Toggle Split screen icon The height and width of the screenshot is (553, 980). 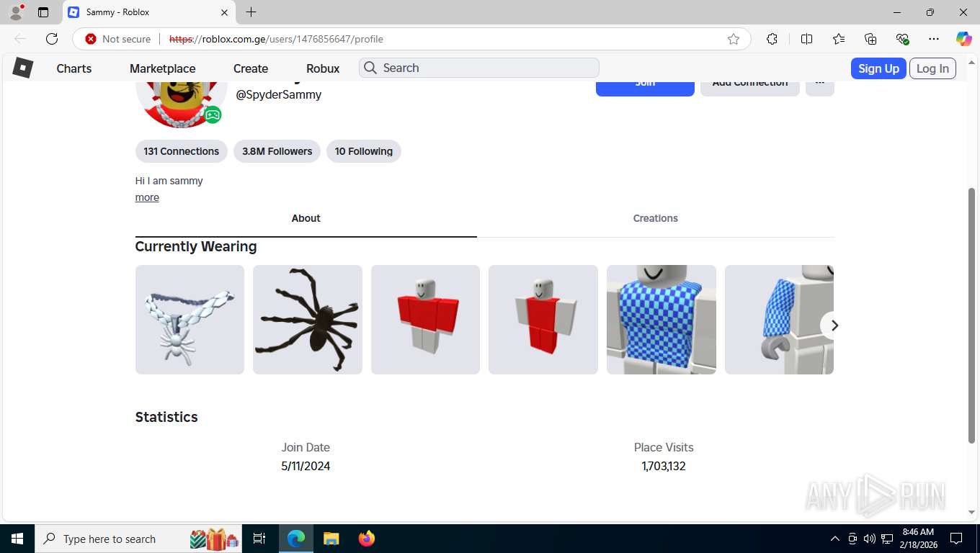tap(806, 39)
